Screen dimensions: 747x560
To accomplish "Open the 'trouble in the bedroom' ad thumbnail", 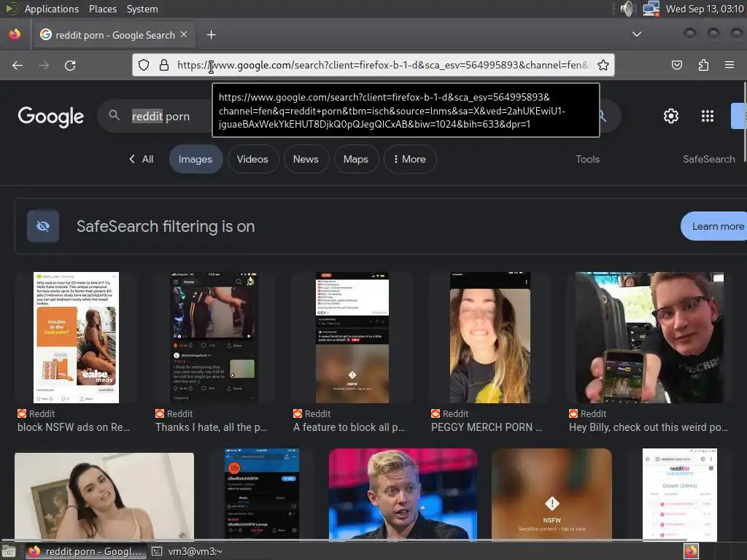I will (76, 338).
